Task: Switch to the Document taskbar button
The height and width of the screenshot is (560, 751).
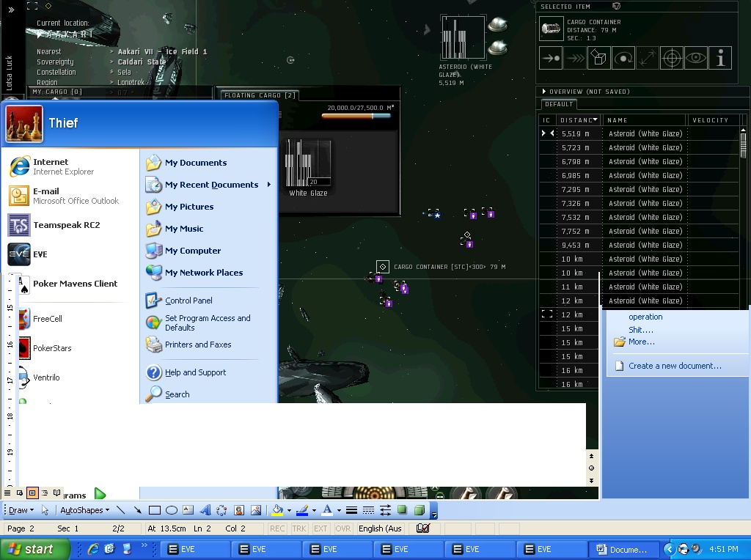Action: [x=623, y=550]
